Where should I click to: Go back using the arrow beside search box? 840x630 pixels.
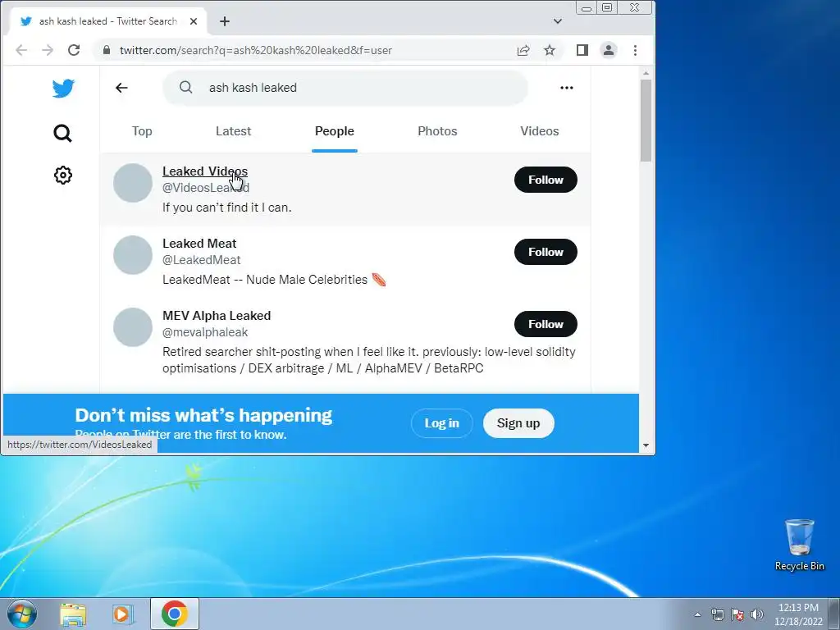[x=121, y=87]
